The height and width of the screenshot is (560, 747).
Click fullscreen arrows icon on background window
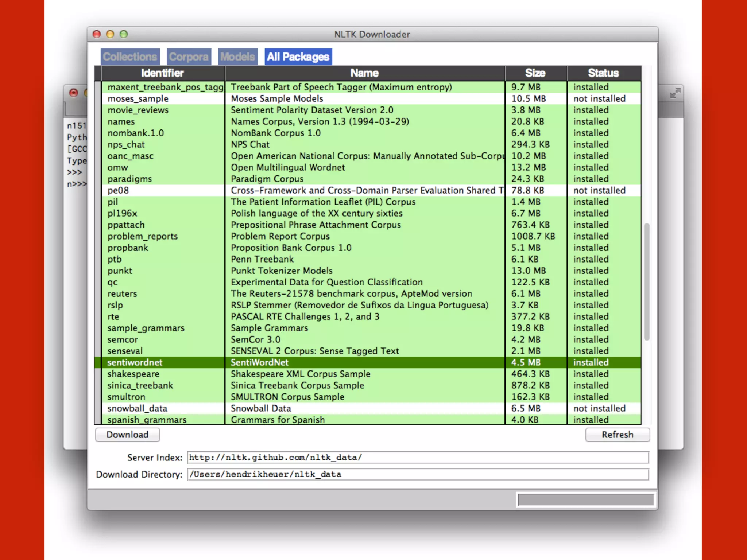[675, 93]
